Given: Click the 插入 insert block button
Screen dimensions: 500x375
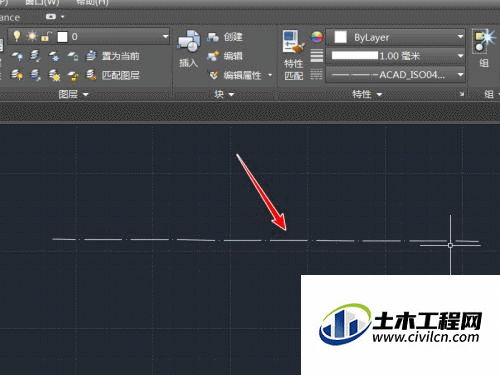Looking at the screenshot, I should (189, 49).
